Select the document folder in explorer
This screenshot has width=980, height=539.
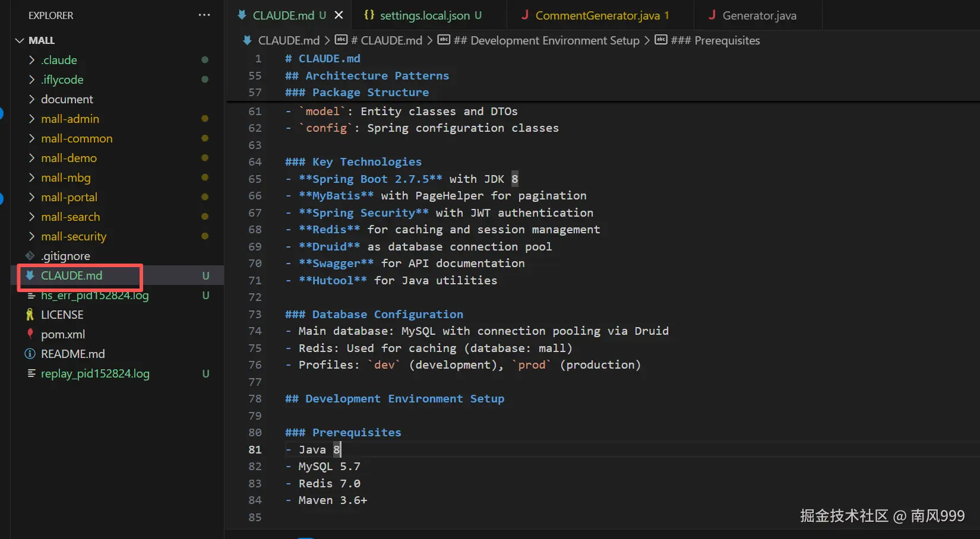pos(67,99)
